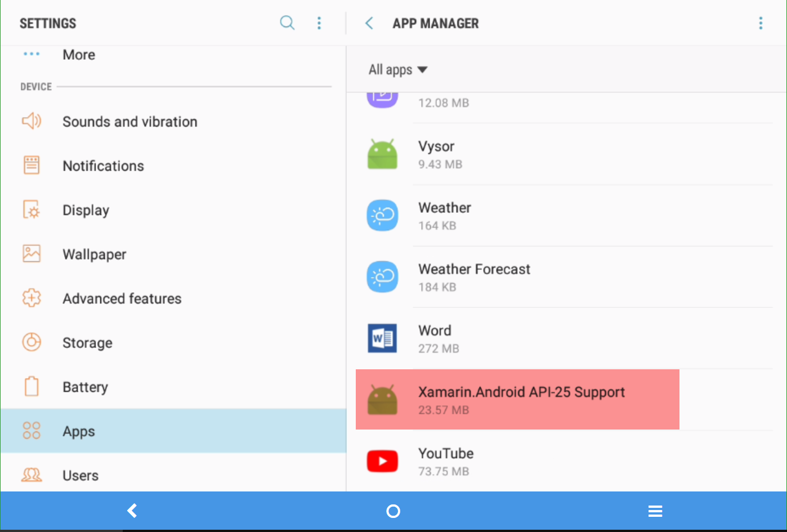Open Weather Forecast app details
Viewport: 787px width, 532px height.
566,277
